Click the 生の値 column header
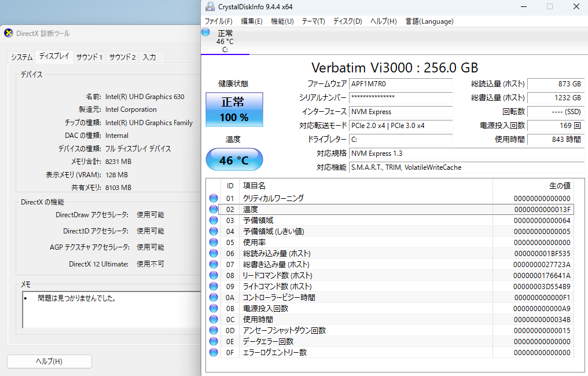 [533, 186]
